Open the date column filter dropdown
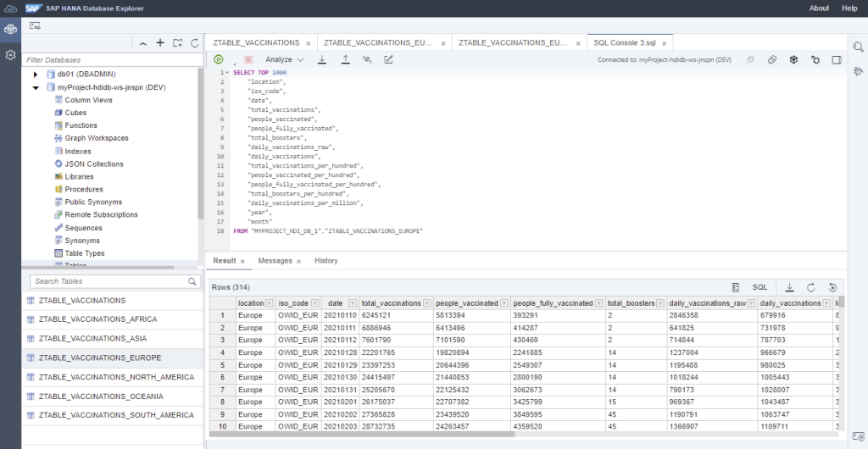The width and height of the screenshot is (868, 449). pyautogui.click(x=352, y=303)
